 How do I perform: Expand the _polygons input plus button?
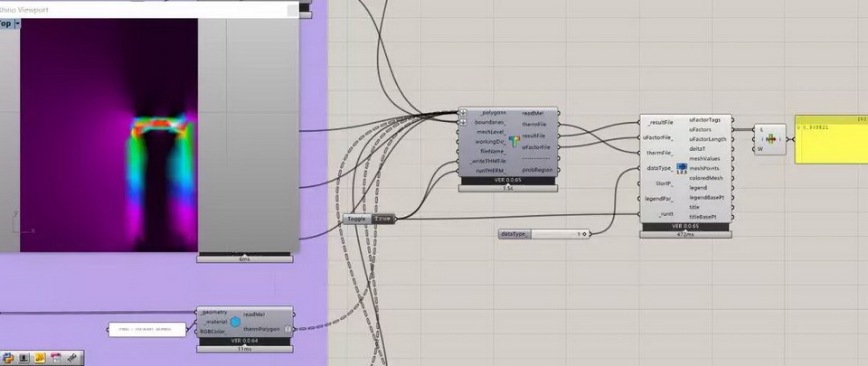[463, 113]
